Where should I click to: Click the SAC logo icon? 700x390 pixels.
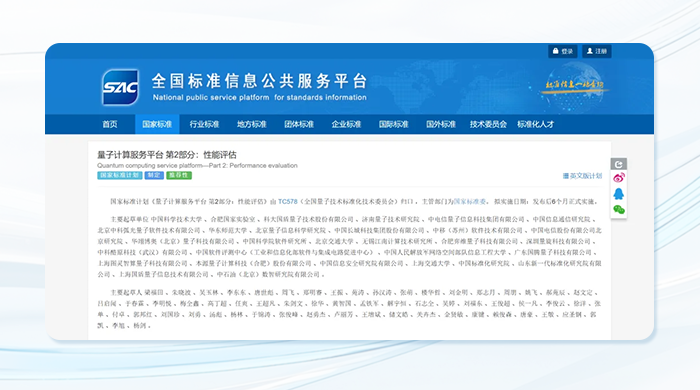[x=121, y=87]
